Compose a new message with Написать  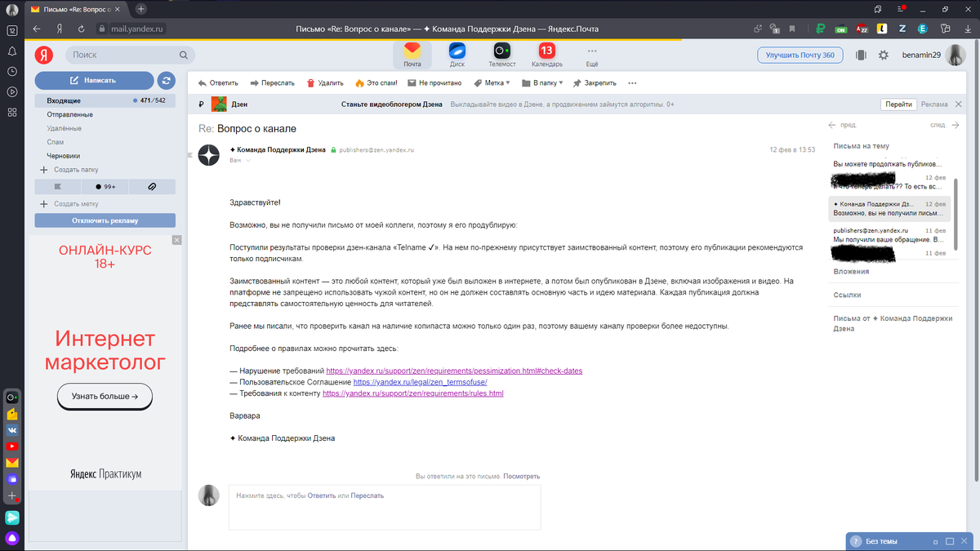pyautogui.click(x=94, y=80)
